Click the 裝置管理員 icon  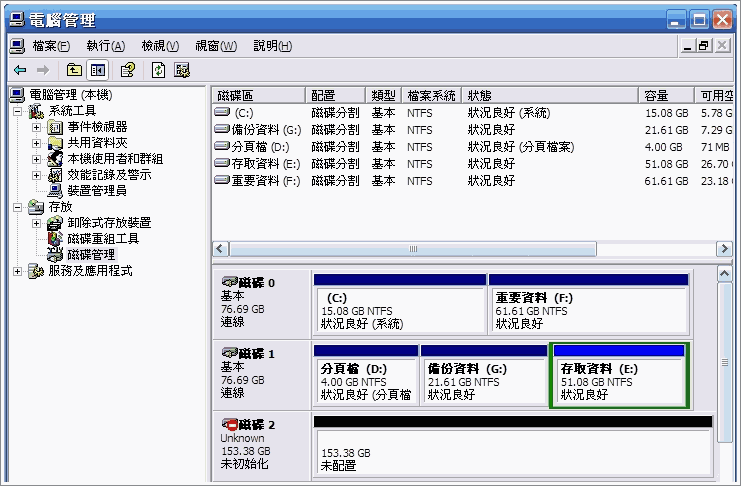coord(55,191)
